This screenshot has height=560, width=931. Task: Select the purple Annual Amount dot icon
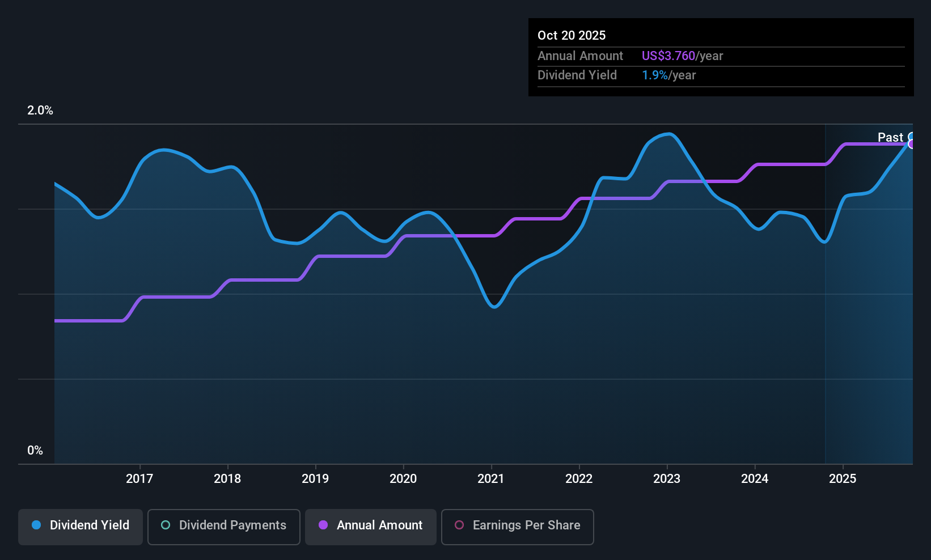coord(323,525)
